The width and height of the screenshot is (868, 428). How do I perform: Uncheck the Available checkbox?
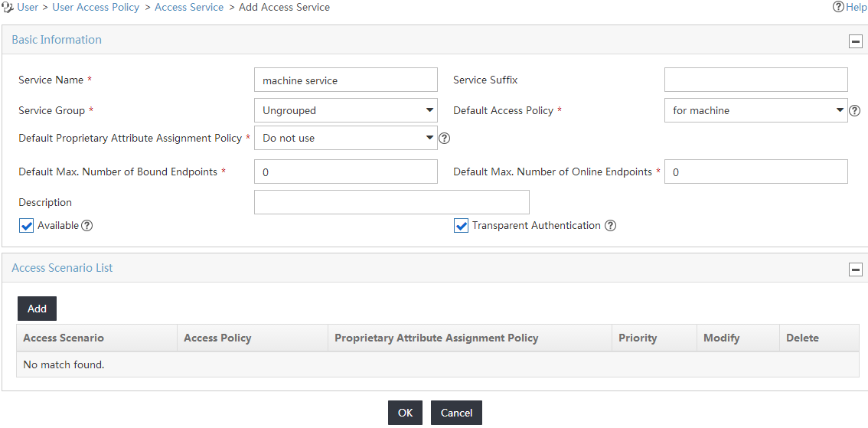click(27, 226)
